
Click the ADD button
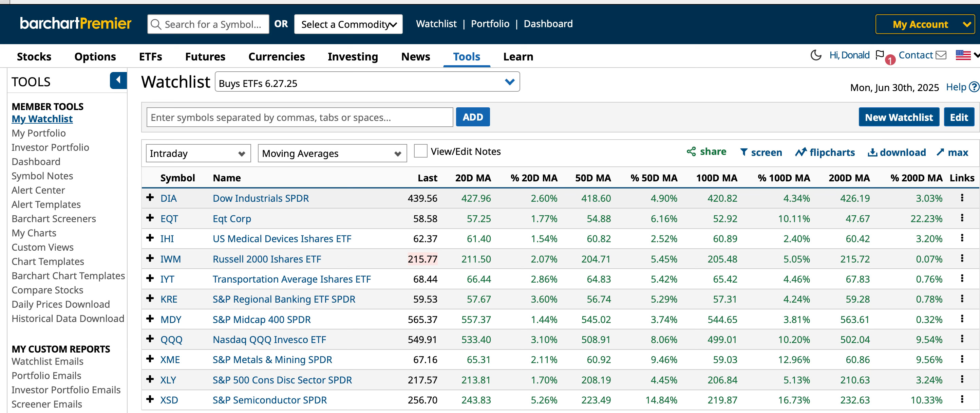(x=472, y=117)
